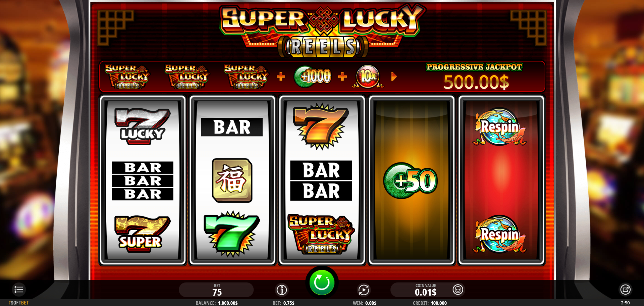Click the 10x multiplier icon
The height and width of the screenshot is (306, 644).
click(368, 76)
